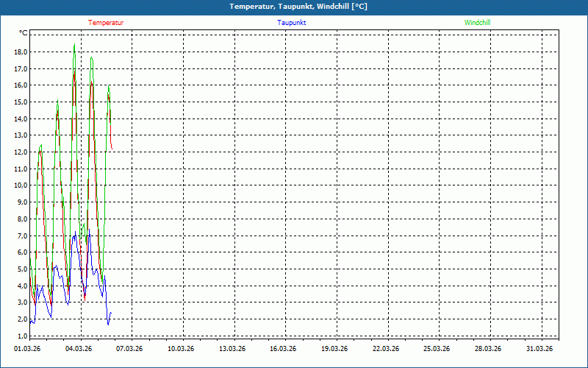
Task: Click the °C axis unit label
Action: click(24, 33)
